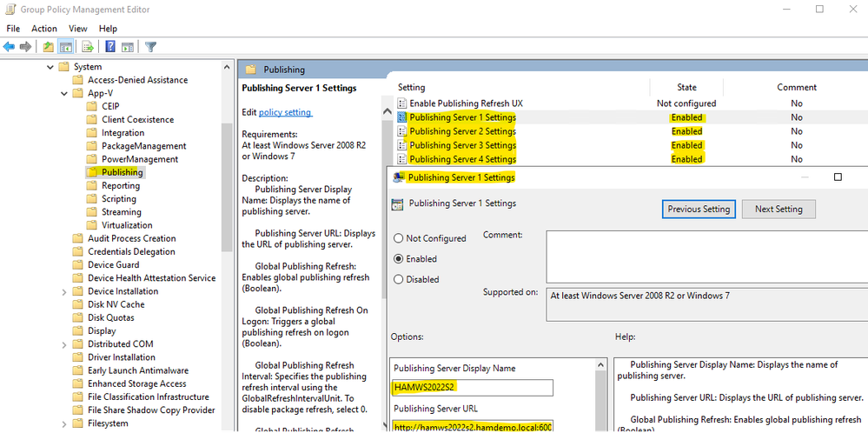Collapse the App-V tree node
The height and width of the screenshot is (433, 868).
point(64,93)
